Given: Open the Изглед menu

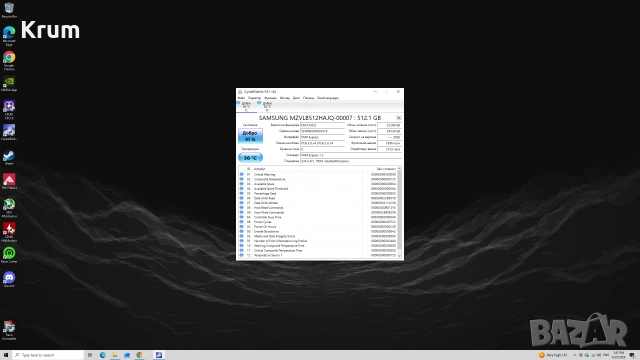Looking at the screenshot, I should [x=285, y=98].
